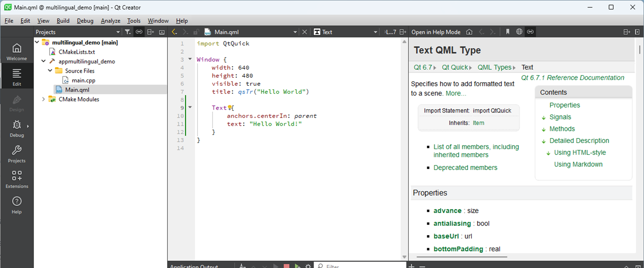Viewport: 644px width, 268px height.
Task: Open Design mode from the sidebar
Action: [17, 103]
